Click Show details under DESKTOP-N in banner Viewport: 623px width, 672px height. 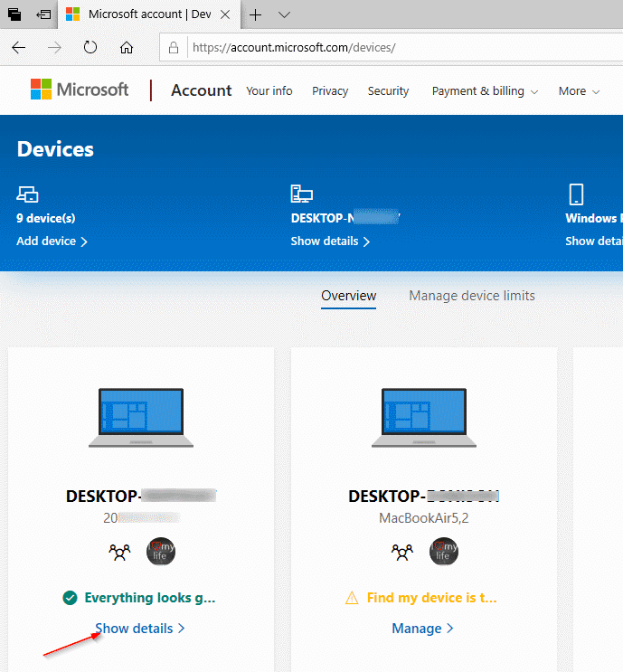point(330,241)
